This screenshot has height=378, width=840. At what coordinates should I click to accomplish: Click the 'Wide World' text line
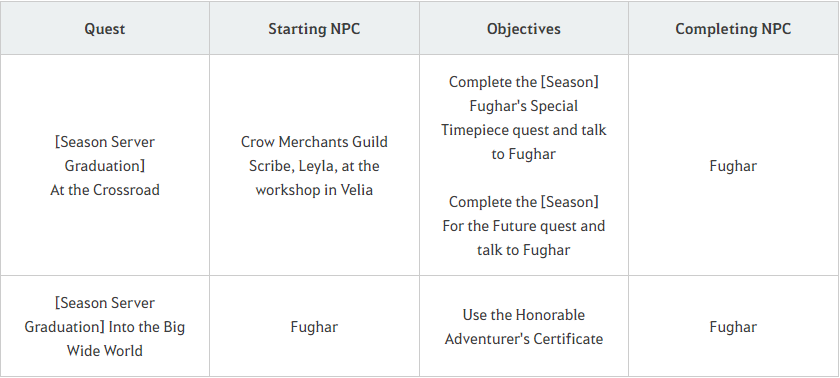[104, 351]
